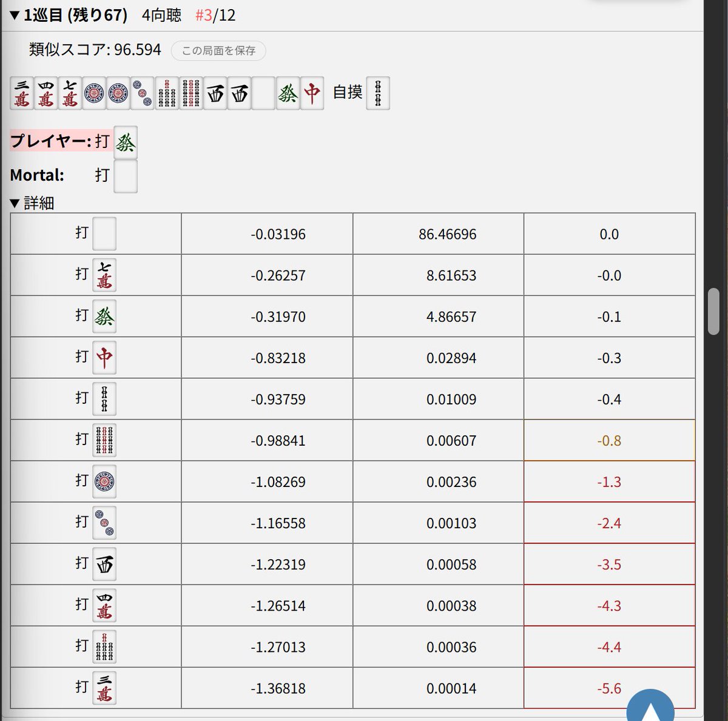This screenshot has width=728, height=721.
Task: Click the 三萬 tile in the hand row
Action: click(22, 93)
